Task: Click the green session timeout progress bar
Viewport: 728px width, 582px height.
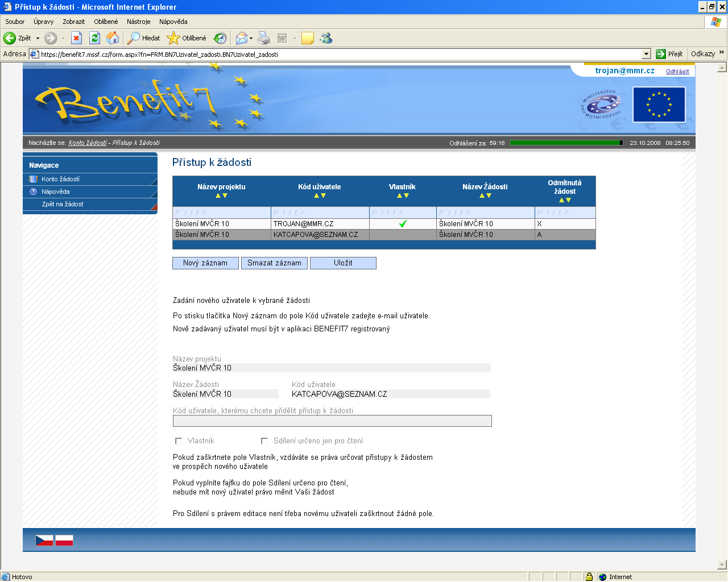Action: coord(566,143)
